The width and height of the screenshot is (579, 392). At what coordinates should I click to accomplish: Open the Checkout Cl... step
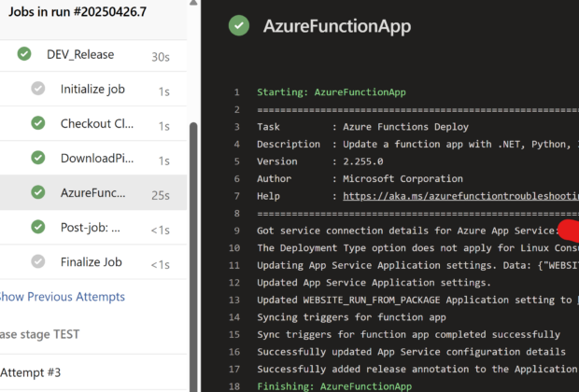(93, 123)
